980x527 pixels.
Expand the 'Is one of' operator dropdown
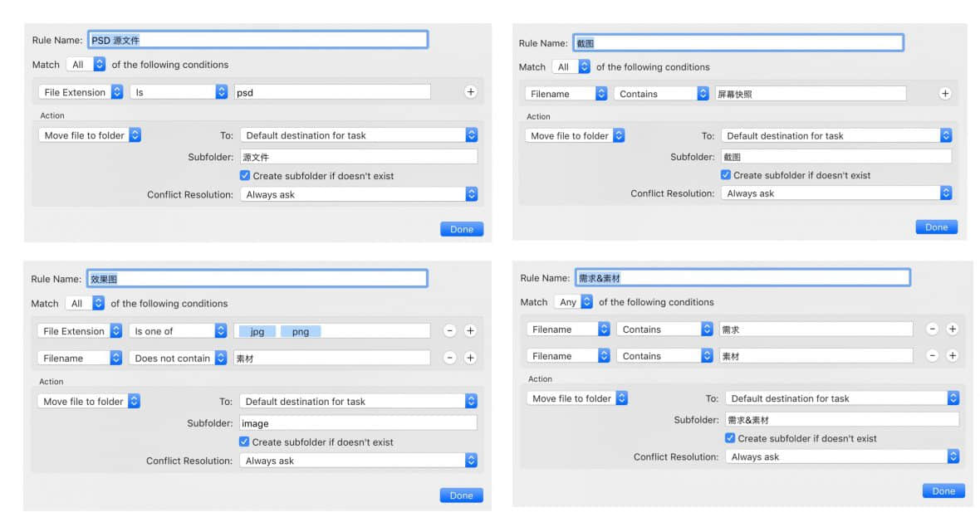click(x=178, y=331)
